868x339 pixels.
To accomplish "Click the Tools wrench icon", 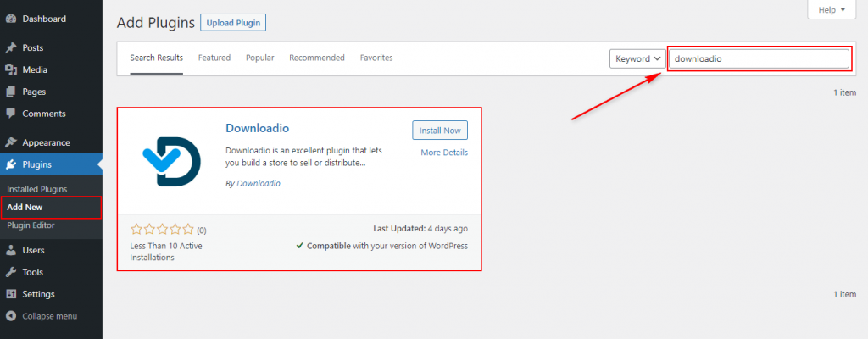I will 10,272.
